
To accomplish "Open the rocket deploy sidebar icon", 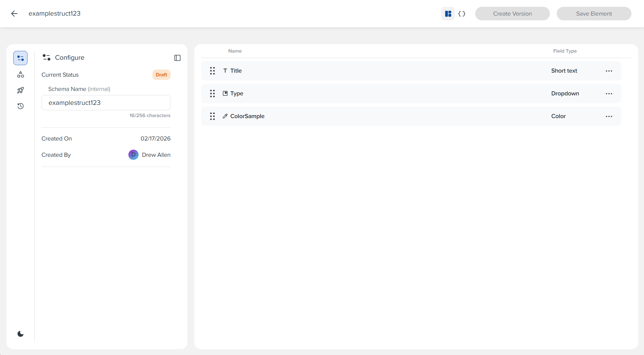I will tap(20, 90).
